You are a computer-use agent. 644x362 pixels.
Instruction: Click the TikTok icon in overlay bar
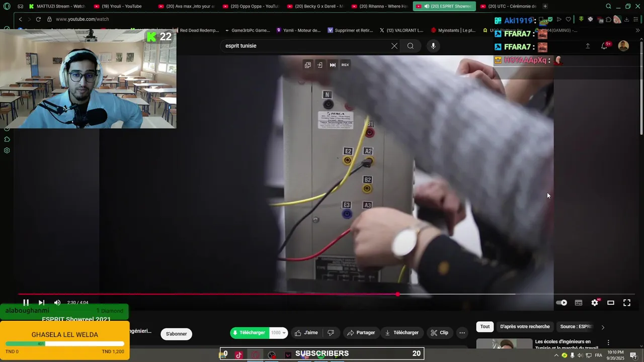(238, 354)
